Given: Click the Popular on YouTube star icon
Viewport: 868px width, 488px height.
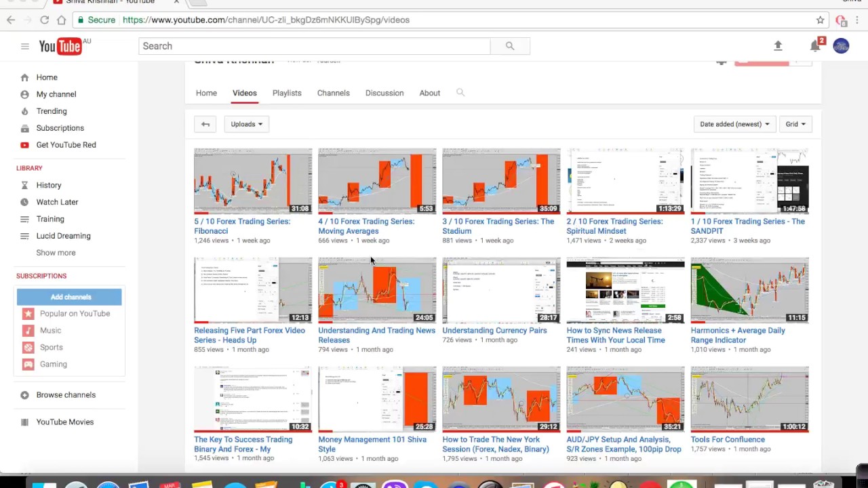Looking at the screenshot, I should tap(28, 314).
